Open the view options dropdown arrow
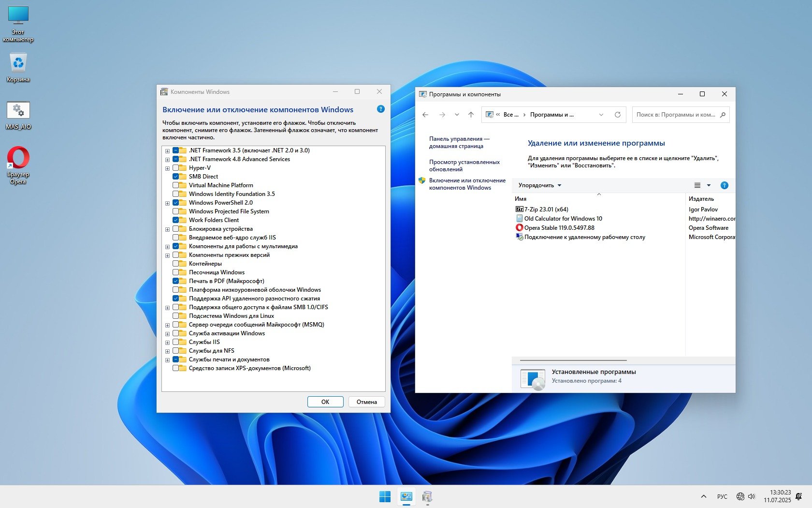Viewport: 812px width, 508px height. (709, 185)
